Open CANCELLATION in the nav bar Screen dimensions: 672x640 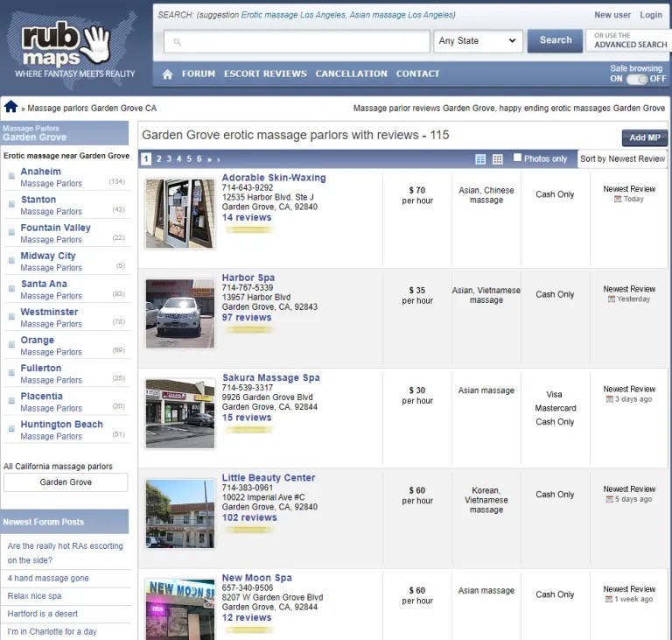(x=352, y=74)
